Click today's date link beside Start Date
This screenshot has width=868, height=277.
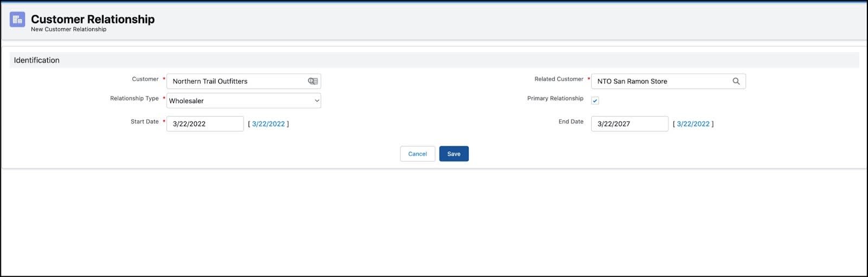coord(269,124)
